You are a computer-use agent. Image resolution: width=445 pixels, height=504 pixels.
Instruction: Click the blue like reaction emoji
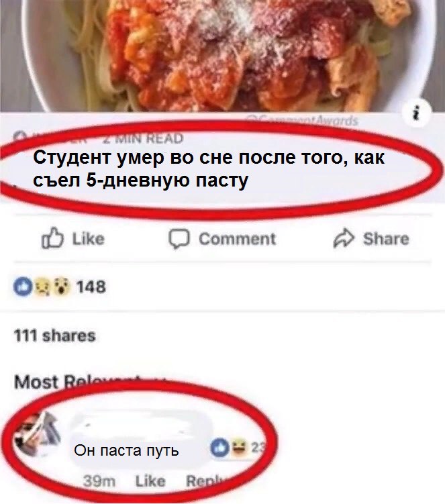pyautogui.click(x=23, y=287)
